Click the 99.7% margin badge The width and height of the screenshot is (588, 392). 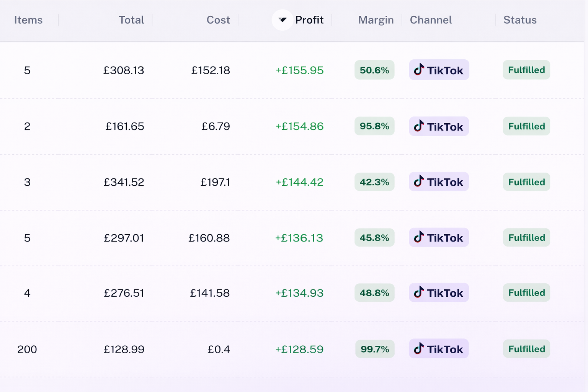(374, 349)
